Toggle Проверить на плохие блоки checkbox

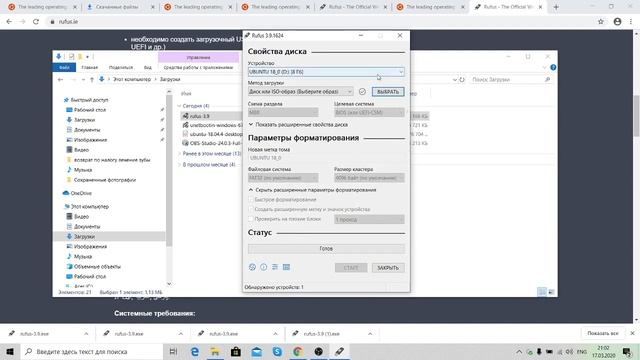[x=251, y=219]
